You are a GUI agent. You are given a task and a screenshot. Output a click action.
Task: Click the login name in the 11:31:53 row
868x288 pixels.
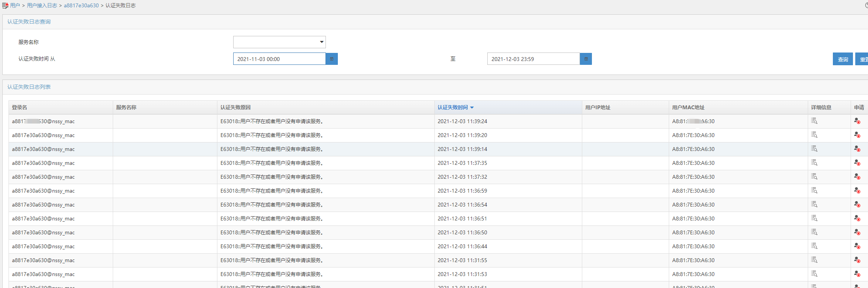[43, 274]
